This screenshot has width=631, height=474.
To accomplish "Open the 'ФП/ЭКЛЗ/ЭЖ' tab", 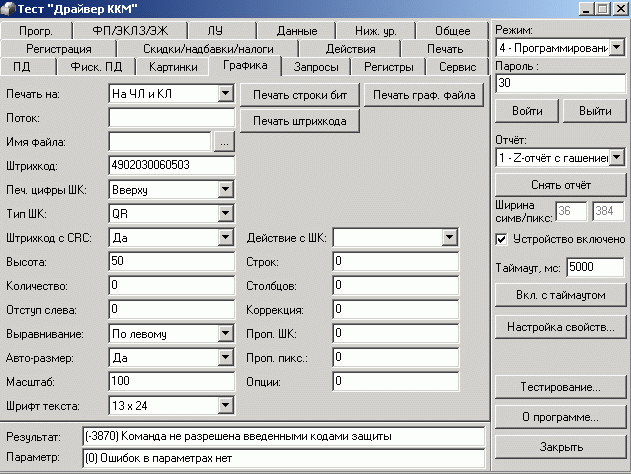I will 130,31.
